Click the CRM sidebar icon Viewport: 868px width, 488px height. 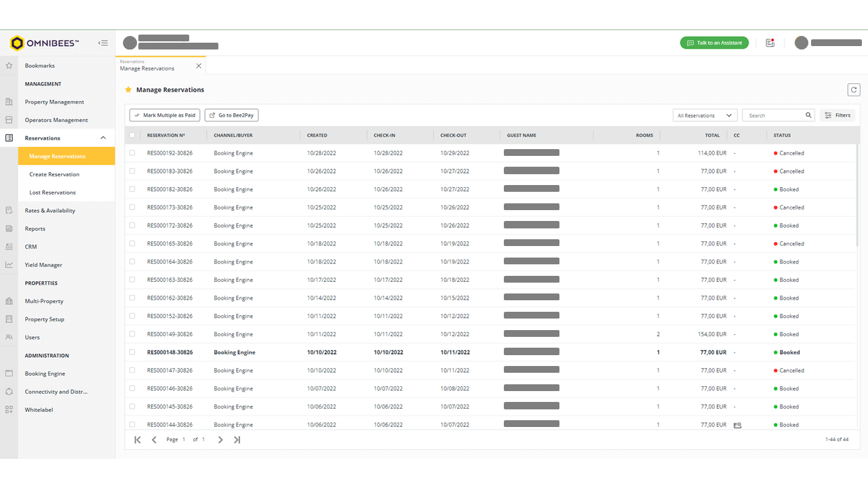(x=9, y=247)
